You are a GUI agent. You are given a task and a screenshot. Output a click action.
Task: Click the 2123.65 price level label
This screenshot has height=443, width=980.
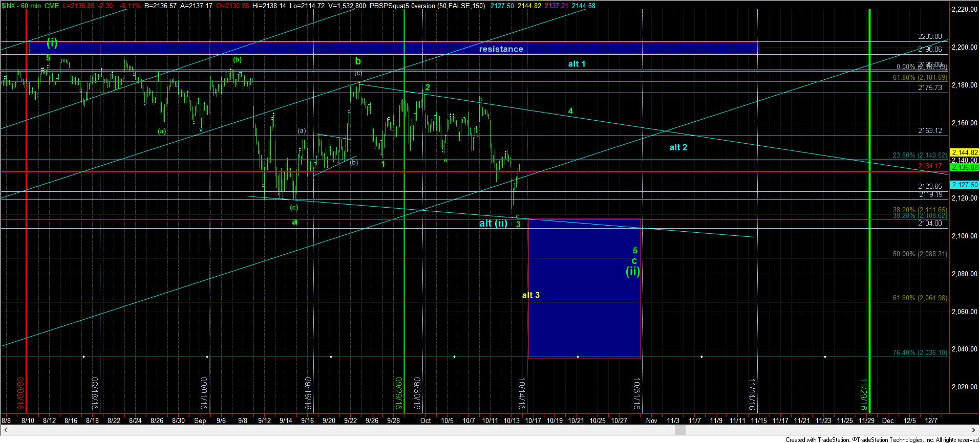tap(930, 187)
